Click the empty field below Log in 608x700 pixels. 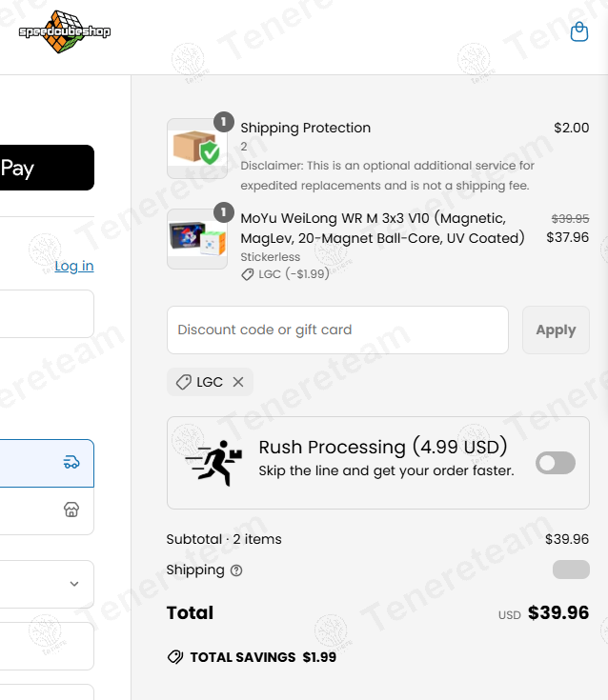(x=47, y=314)
